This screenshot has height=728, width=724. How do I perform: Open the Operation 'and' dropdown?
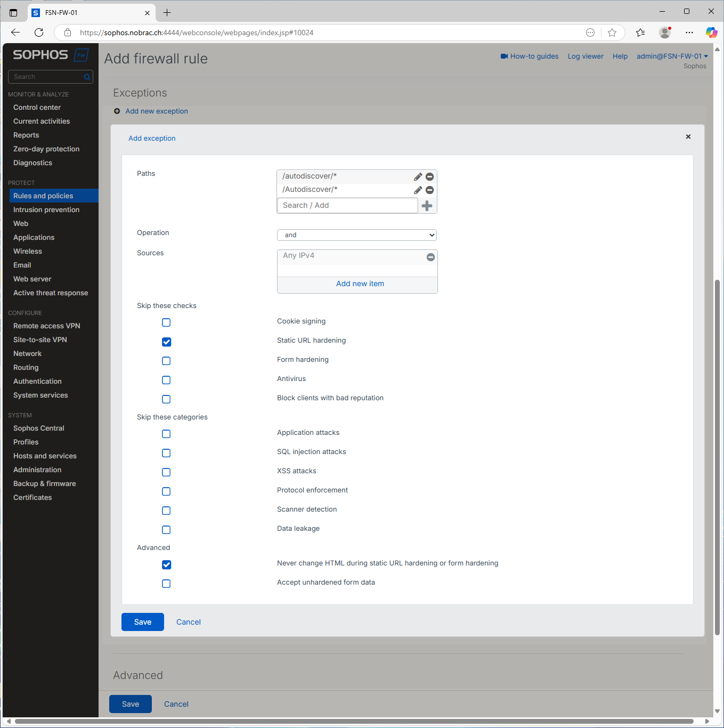point(357,235)
